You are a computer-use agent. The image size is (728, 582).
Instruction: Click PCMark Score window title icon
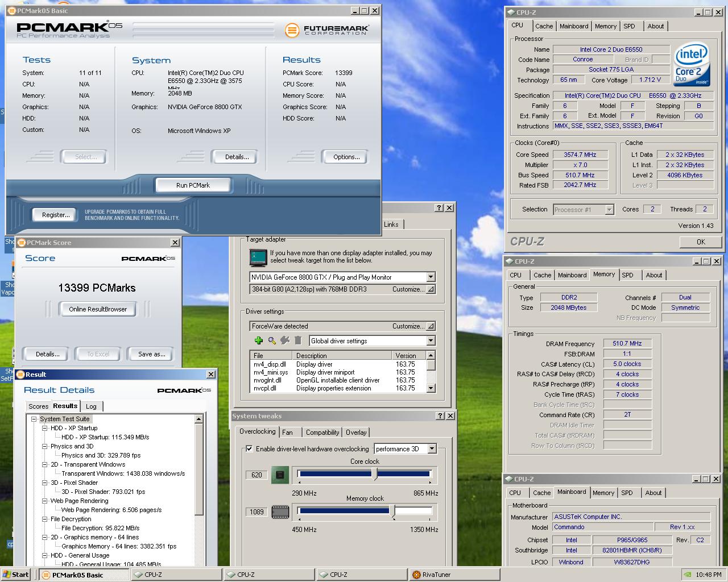click(22, 243)
